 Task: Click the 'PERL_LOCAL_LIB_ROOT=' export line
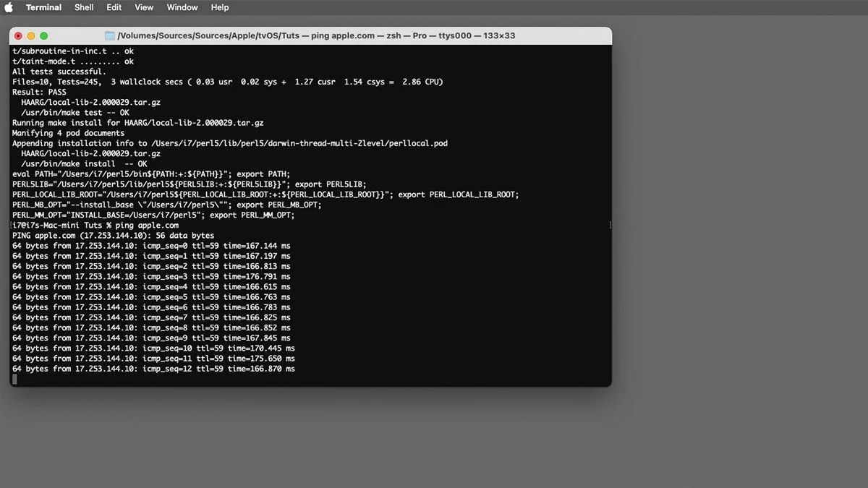[x=265, y=194]
